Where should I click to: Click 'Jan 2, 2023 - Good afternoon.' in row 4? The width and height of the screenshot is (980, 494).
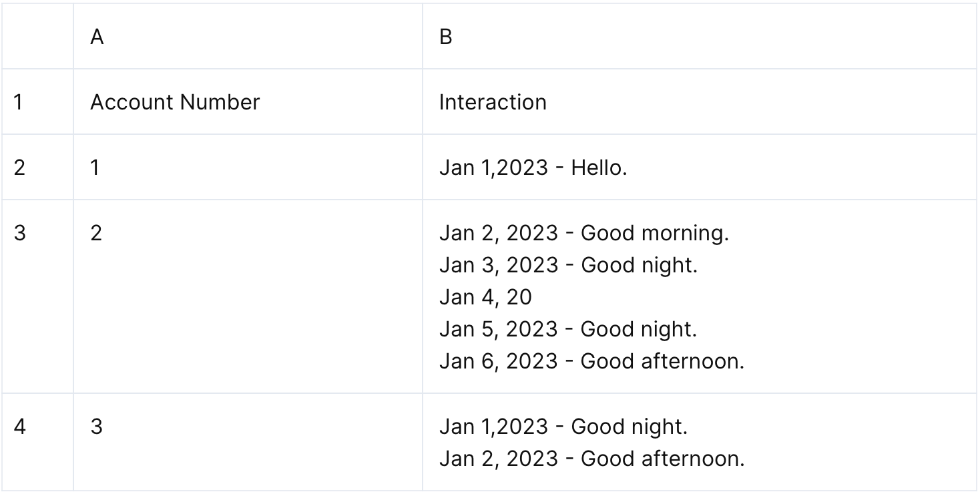[x=591, y=459]
